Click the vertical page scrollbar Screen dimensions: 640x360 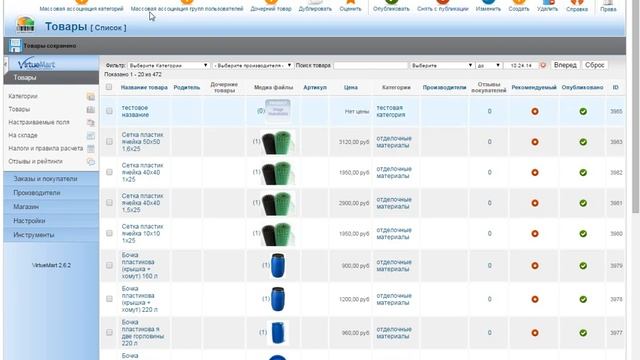[x=636, y=106]
